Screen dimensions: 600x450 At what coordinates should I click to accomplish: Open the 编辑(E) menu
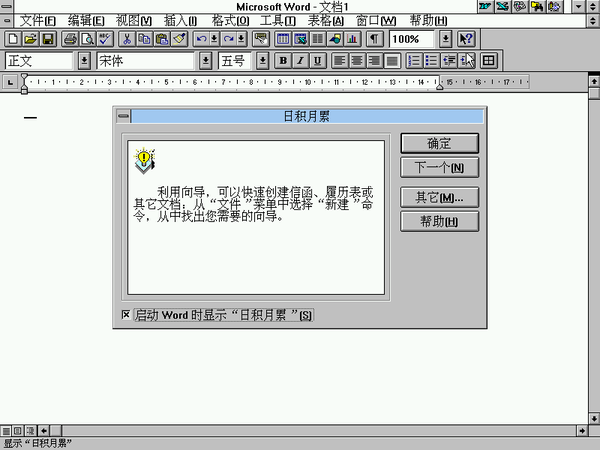click(x=86, y=20)
